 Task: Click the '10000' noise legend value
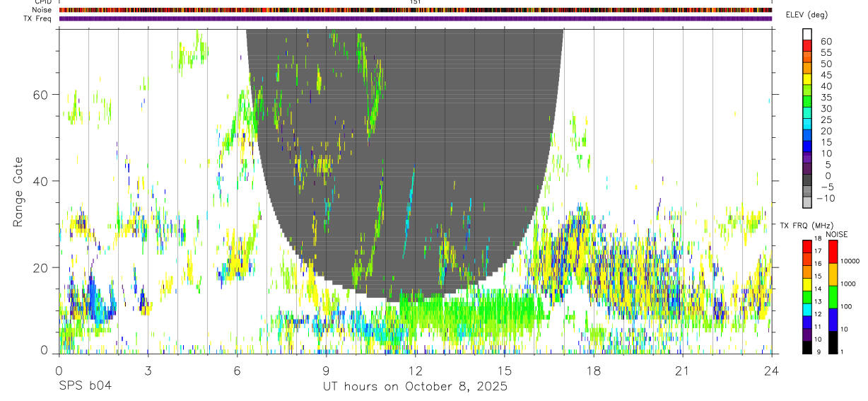tap(850, 261)
